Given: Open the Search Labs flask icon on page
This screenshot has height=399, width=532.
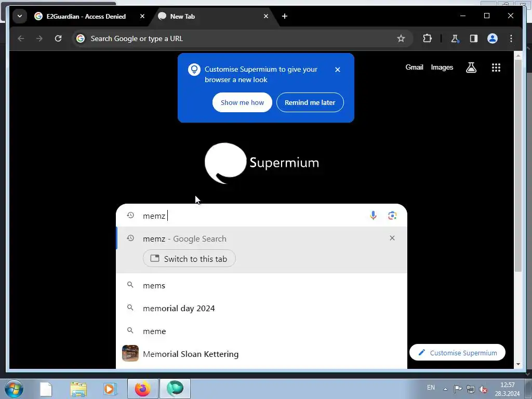Looking at the screenshot, I should pyautogui.click(x=471, y=68).
